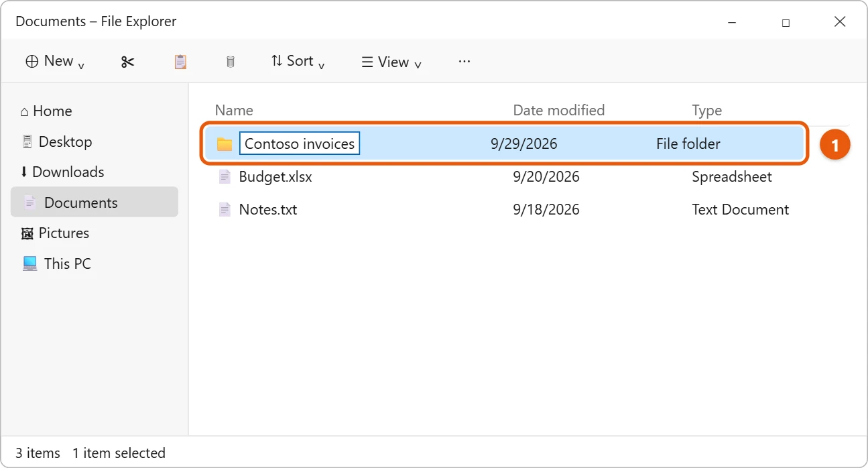
Task: Click the 9/29/2026 date cell
Action: (x=524, y=144)
